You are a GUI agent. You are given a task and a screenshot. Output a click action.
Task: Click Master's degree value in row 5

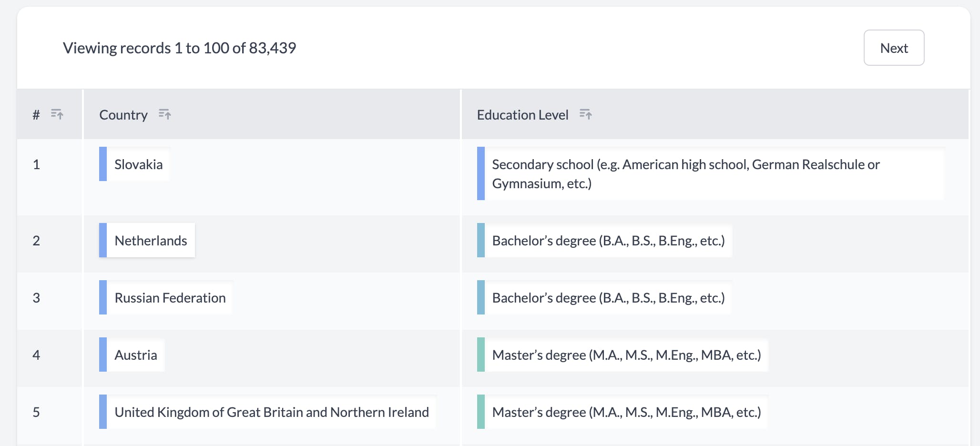[x=626, y=412]
